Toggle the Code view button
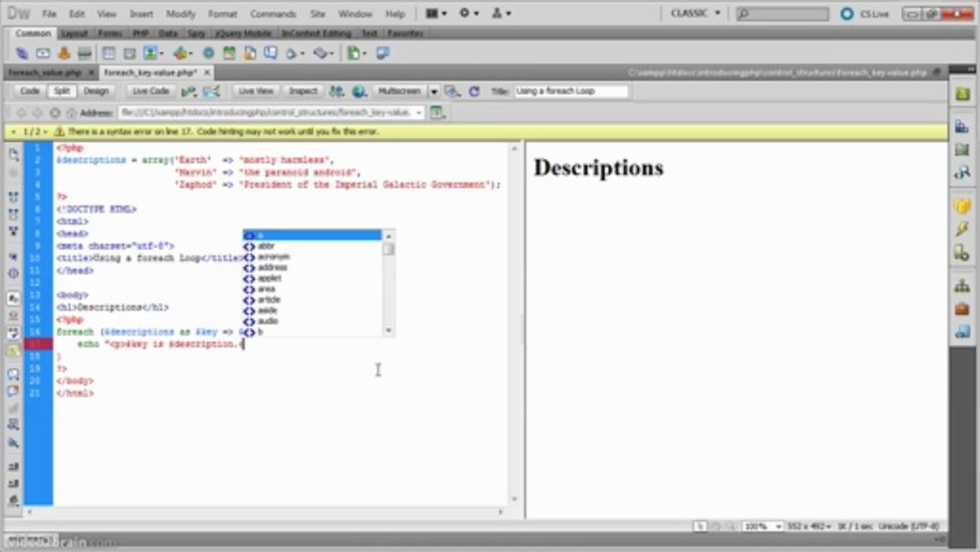 [x=30, y=91]
